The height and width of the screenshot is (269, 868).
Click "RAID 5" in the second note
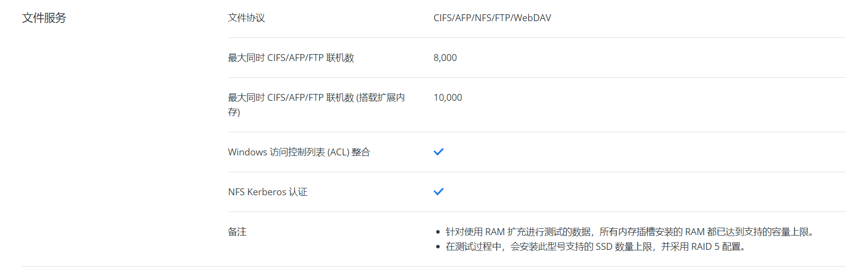click(x=705, y=247)
